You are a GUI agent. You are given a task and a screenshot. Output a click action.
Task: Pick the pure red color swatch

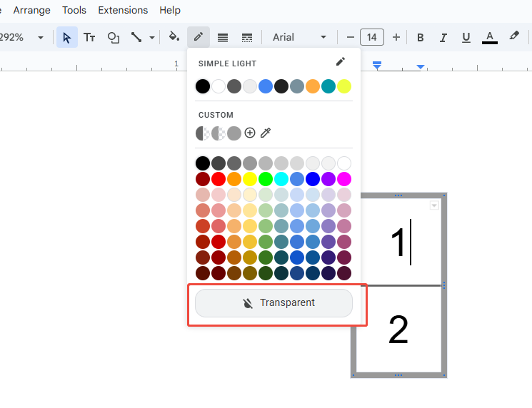[219, 178]
